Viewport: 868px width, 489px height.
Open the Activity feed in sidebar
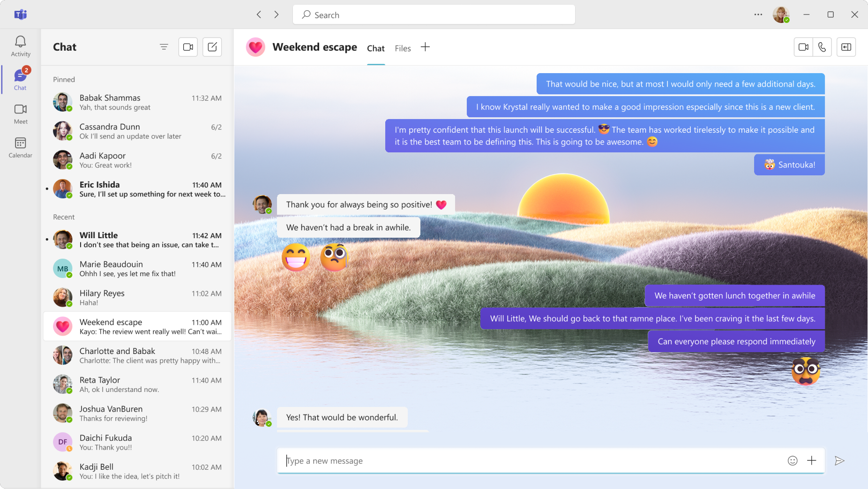[x=20, y=46]
